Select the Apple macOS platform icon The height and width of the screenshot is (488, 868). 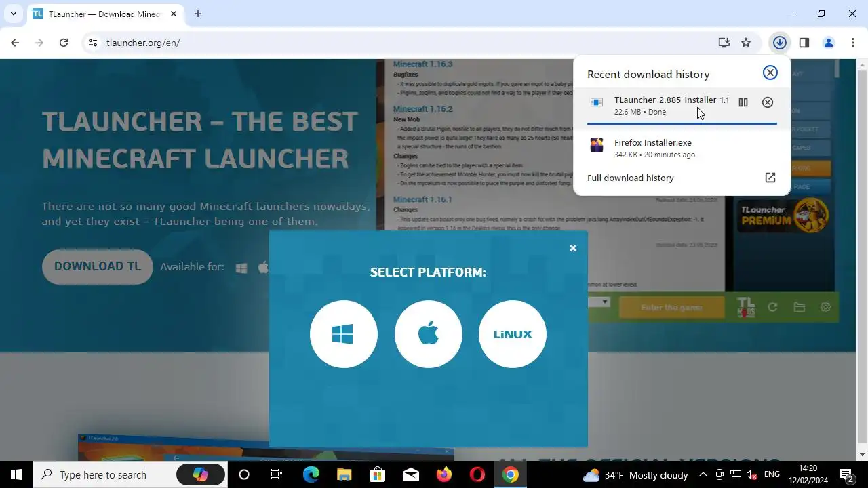point(429,334)
